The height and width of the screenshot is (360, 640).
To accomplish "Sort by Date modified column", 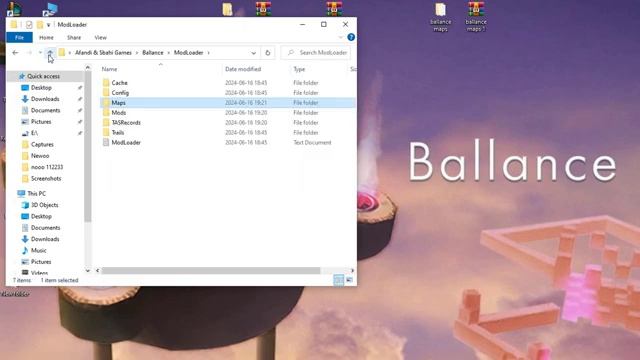I will [243, 69].
